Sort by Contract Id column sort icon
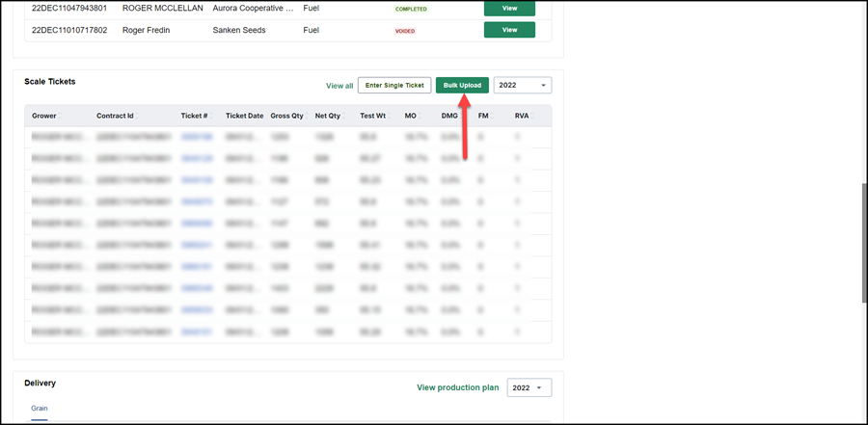 pyautogui.click(x=136, y=117)
